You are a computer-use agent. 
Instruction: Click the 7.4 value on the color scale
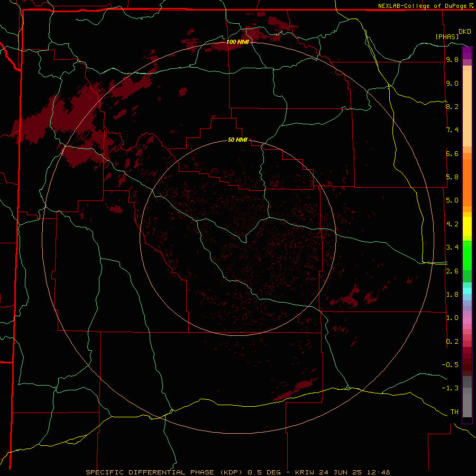coord(452,130)
